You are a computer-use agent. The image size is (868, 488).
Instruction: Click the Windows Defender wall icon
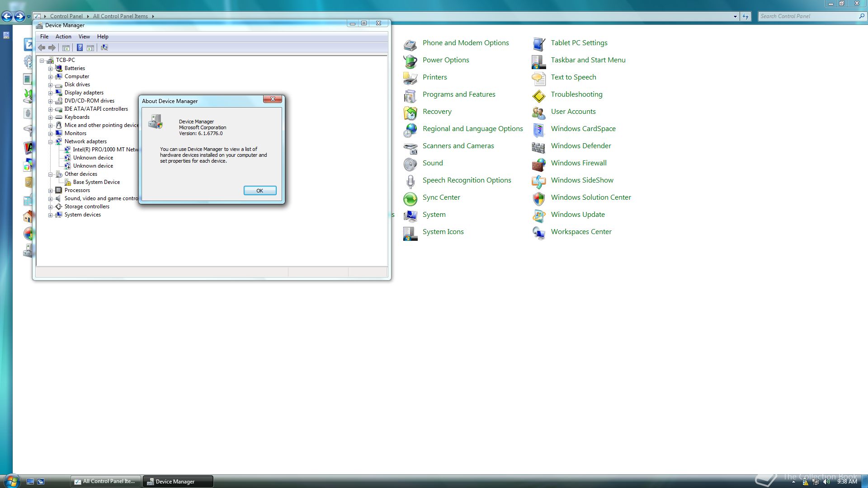pyautogui.click(x=538, y=147)
